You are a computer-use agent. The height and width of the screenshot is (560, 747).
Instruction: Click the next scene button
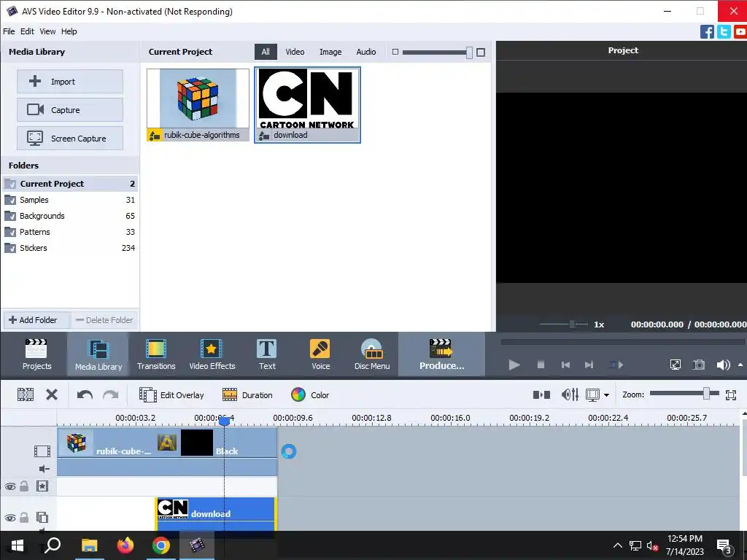[x=616, y=365]
